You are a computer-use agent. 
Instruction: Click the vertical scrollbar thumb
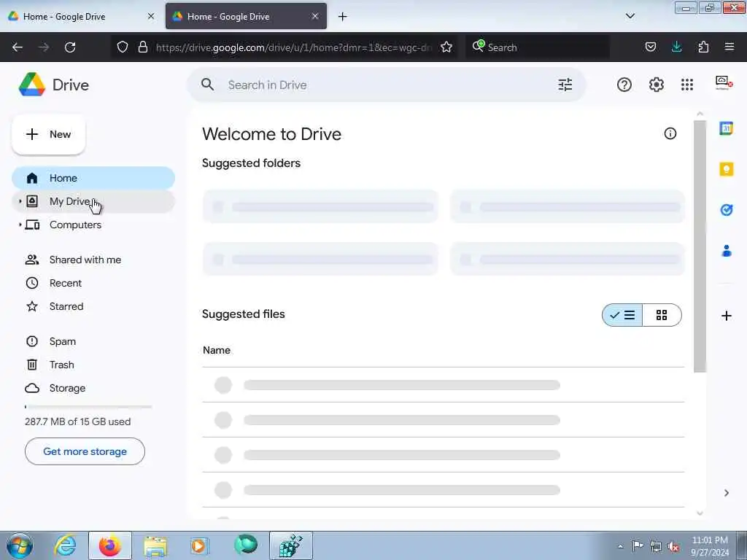700,246
